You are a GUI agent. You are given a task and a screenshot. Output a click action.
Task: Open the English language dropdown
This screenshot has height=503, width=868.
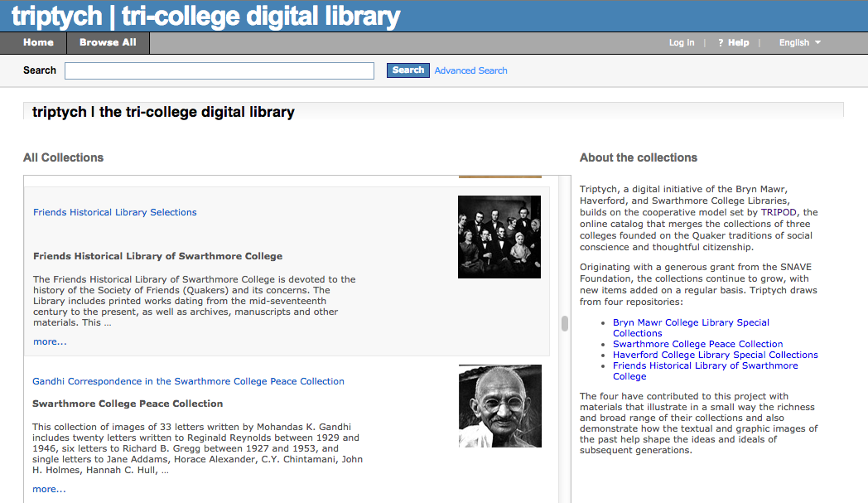tap(793, 42)
